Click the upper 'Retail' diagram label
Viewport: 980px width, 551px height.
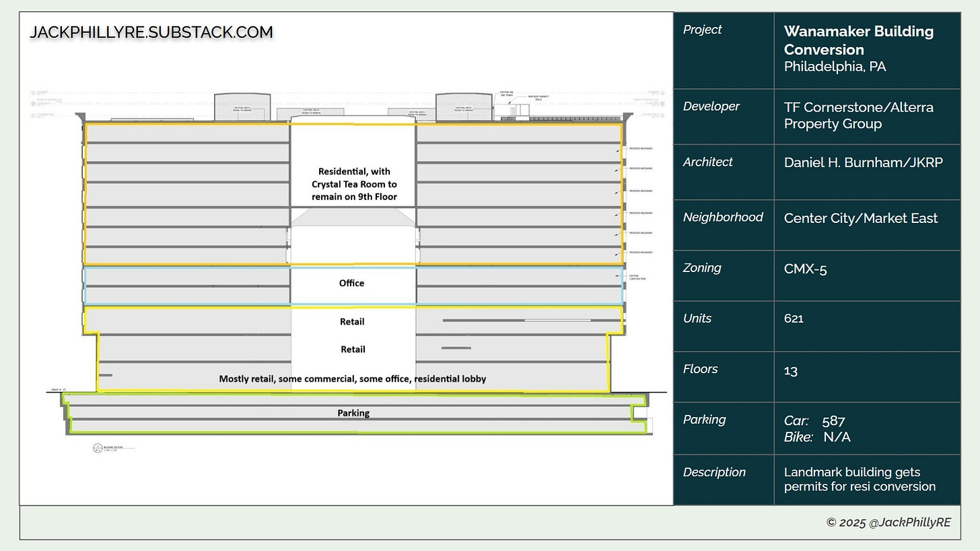tap(352, 322)
